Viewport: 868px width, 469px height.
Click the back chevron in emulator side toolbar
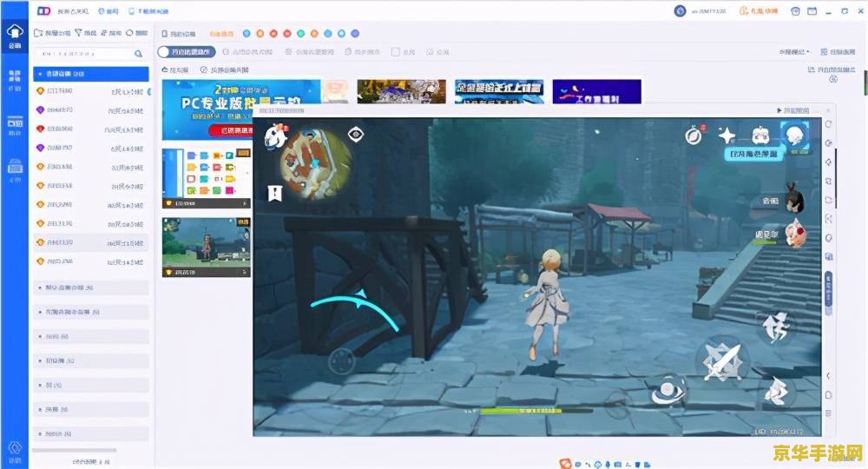pos(829,375)
